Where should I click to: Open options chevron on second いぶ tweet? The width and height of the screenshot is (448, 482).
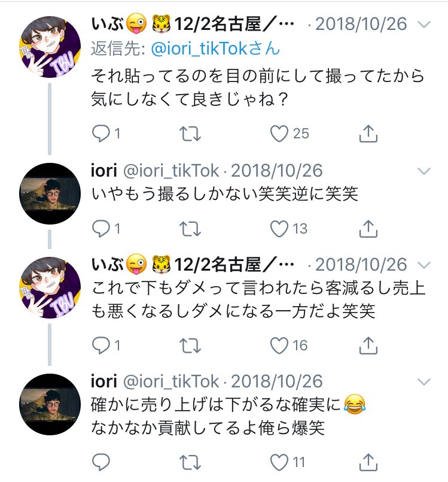tap(423, 264)
